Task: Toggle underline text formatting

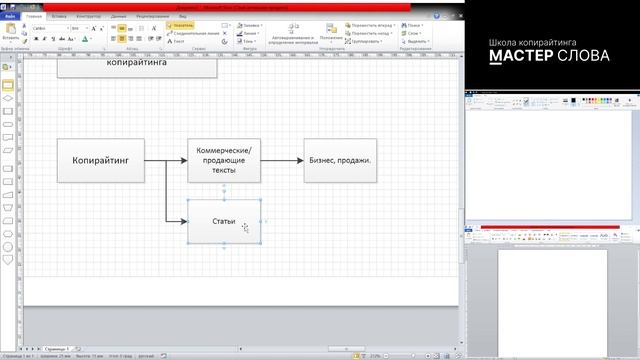Action: pyautogui.click(x=53, y=39)
